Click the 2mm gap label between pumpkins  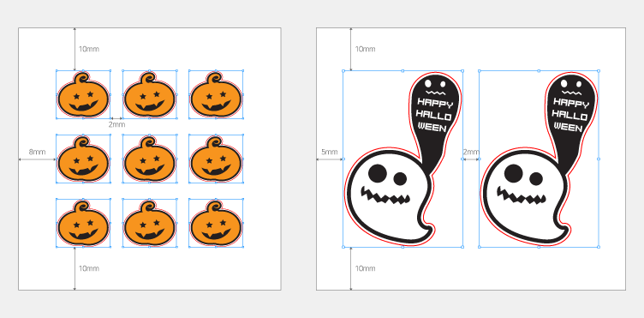click(116, 124)
